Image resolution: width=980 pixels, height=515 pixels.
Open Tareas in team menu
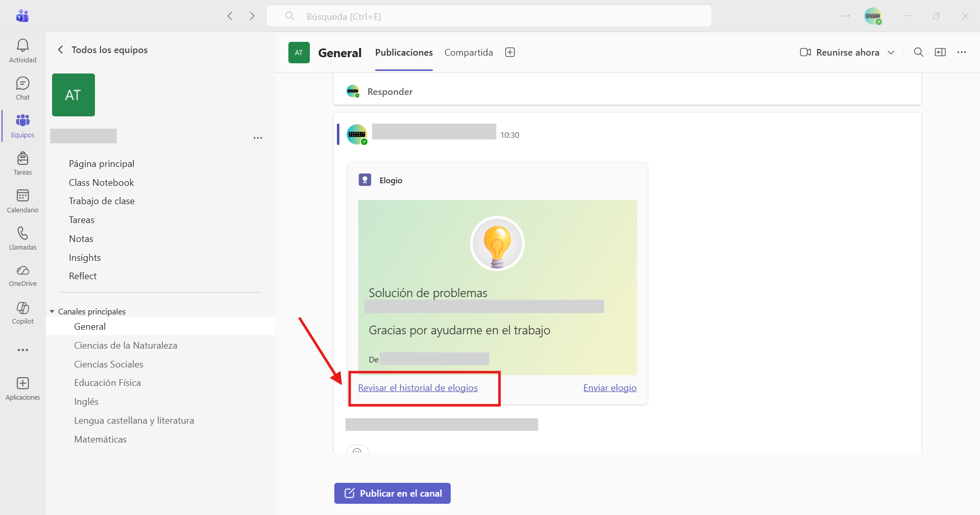pyautogui.click(x=82, y=219)
